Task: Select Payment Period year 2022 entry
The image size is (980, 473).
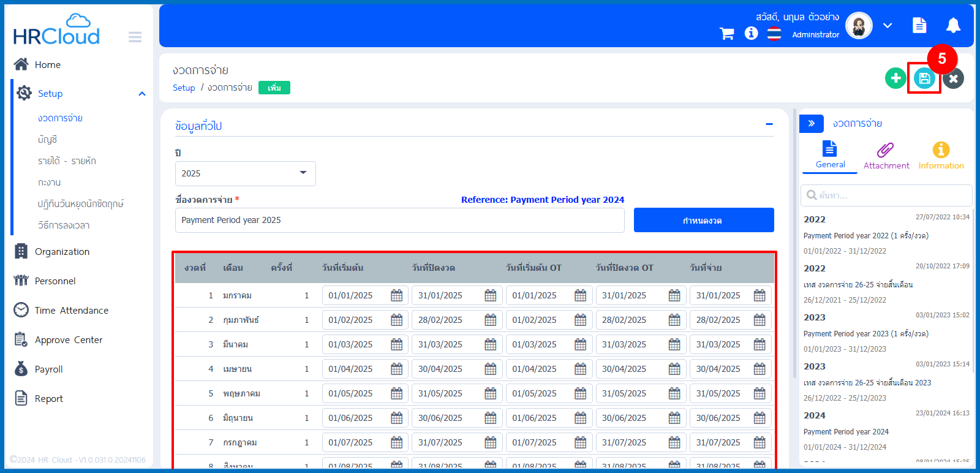Action: [x=886, y=235]
